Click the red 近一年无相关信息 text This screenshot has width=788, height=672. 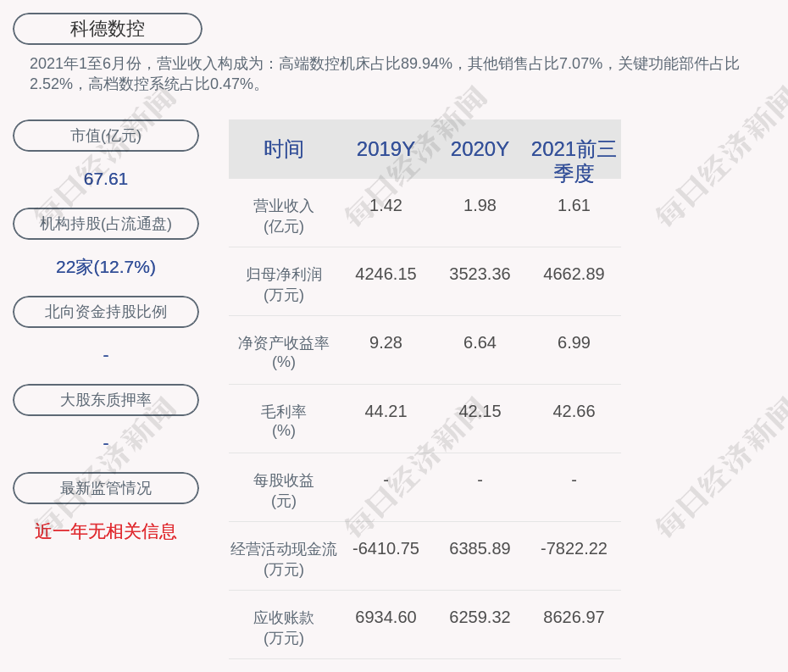click(106, 531)
